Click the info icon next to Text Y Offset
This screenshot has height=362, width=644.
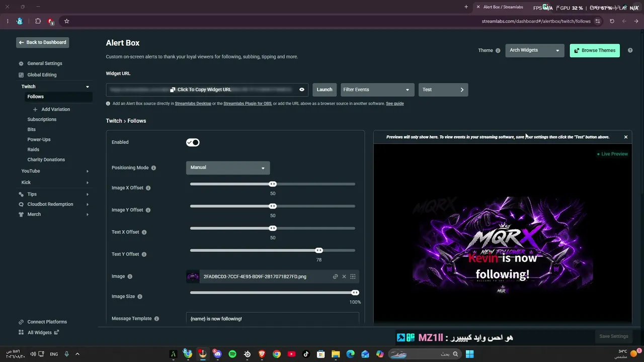pyautogui.click(x=144, y=254)
